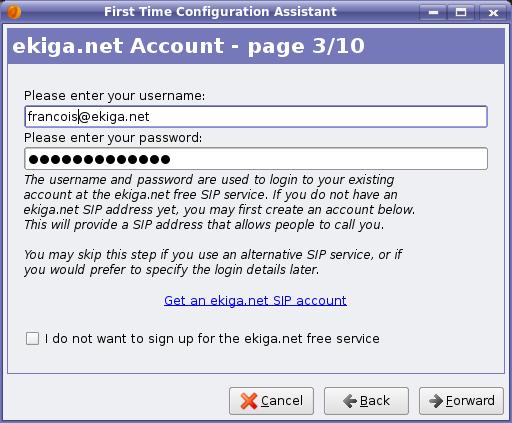Cancel the configuration assistant

tap(271, 401)
